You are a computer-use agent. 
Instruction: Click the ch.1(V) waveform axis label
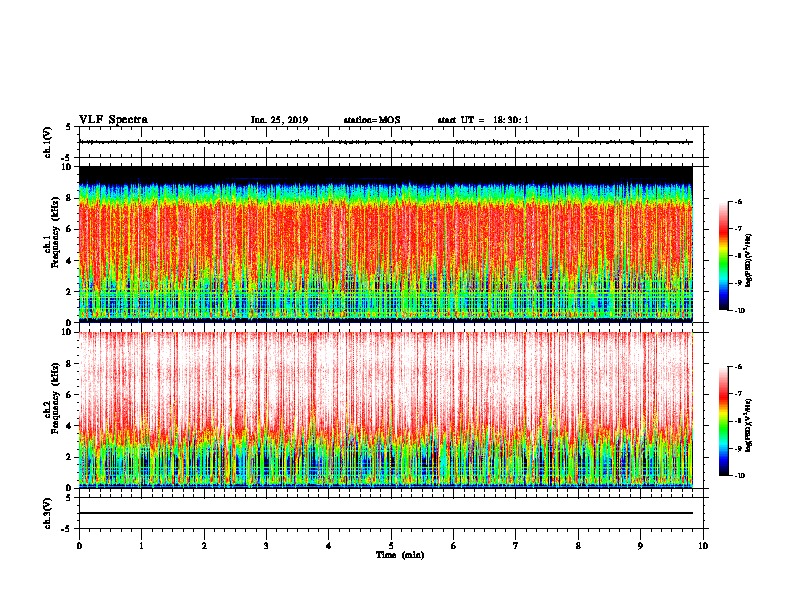coord(47,142)
